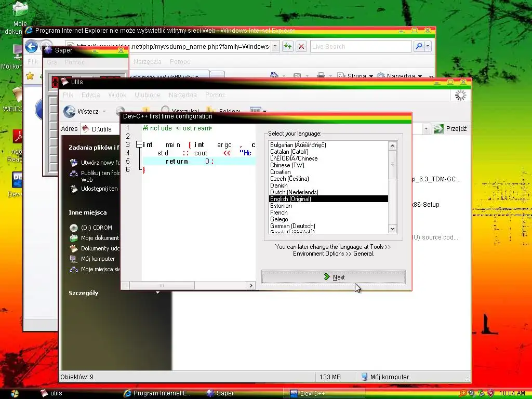Screen dimensions: 532x399
Task: Open search provider dropdown arrow in IE
Action: pos(428,46)
